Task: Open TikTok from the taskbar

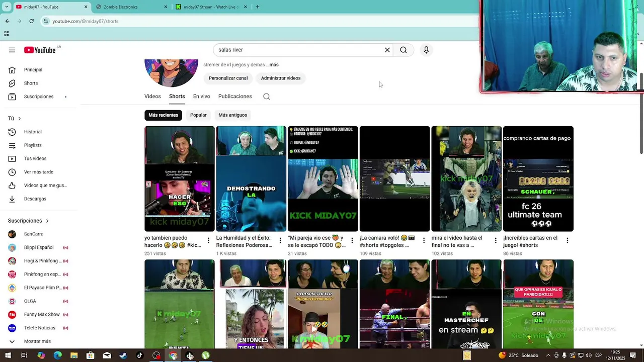Action: point(140,355)
